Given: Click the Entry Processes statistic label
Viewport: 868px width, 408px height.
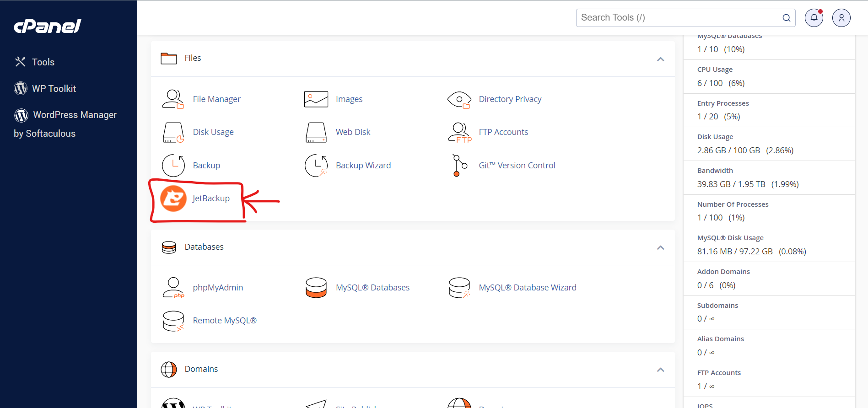Looking at the screenshot, I should point(723,103).
